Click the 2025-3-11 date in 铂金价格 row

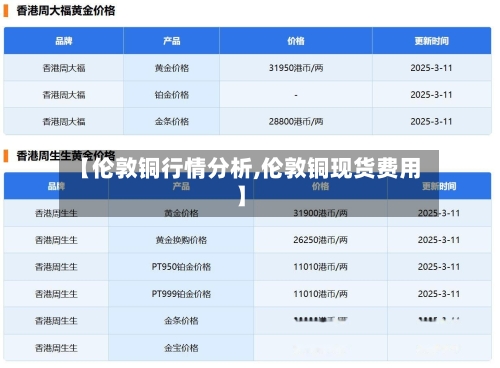[432, 95]
